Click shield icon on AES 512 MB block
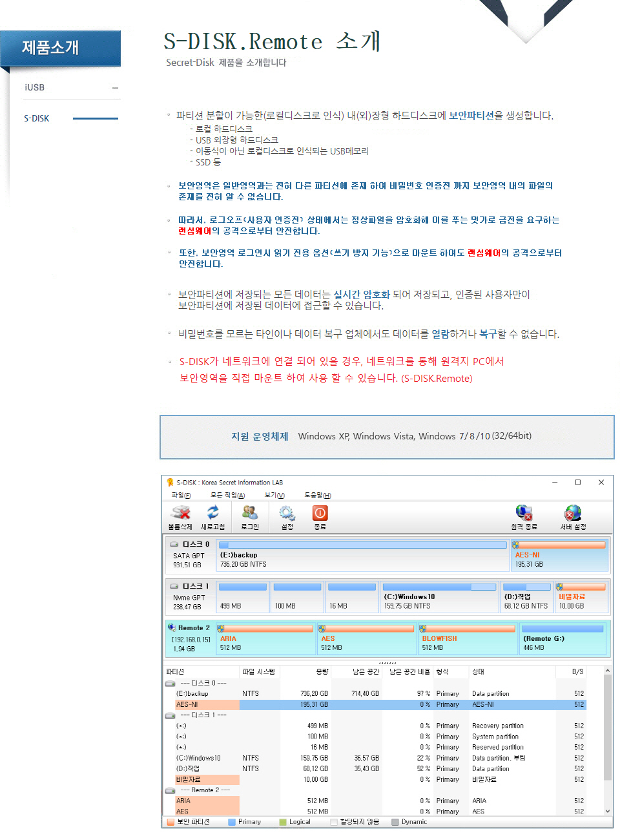 pos(322,628)
